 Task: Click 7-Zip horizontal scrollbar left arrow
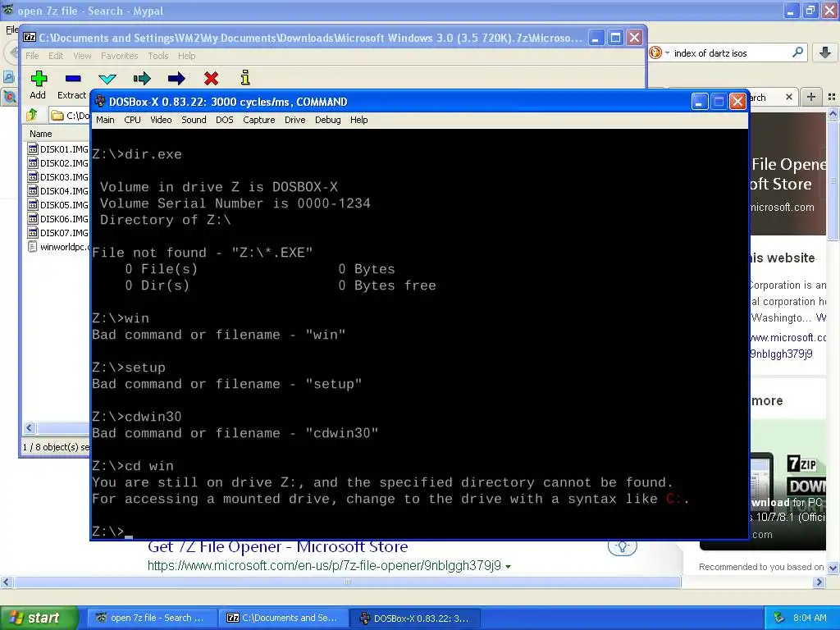30,427
